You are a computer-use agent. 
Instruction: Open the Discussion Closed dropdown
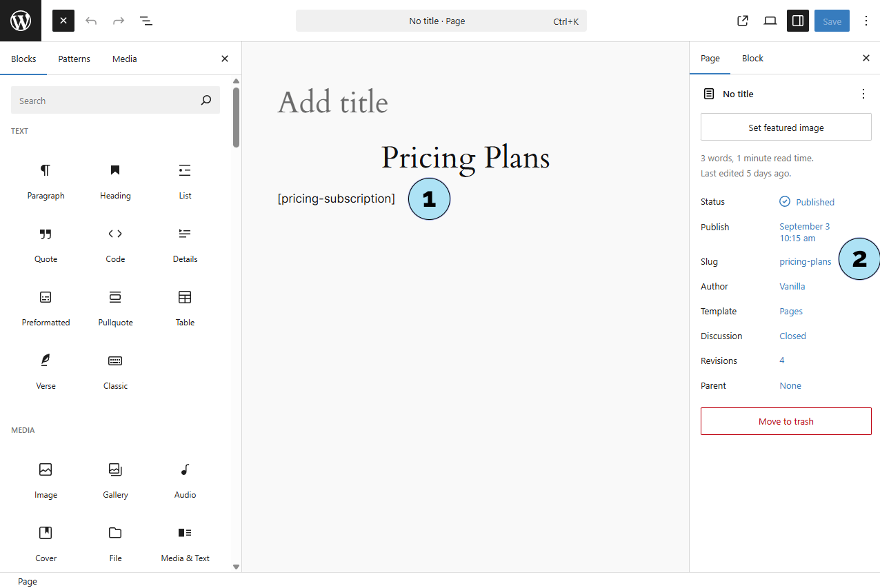(792, 336)
